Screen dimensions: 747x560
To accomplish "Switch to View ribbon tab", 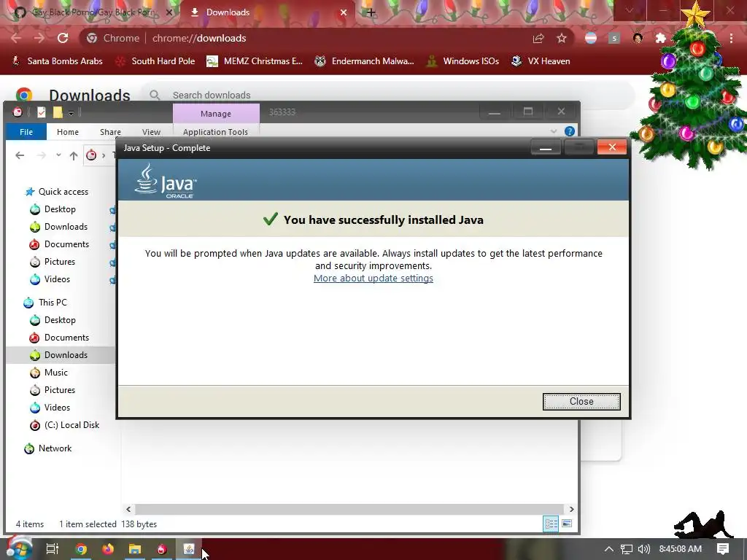I will pos(151,132).
